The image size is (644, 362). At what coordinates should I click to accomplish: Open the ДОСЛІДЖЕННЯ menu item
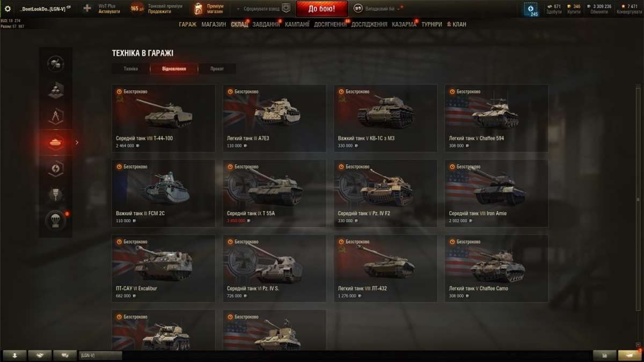tap(369, 24)
